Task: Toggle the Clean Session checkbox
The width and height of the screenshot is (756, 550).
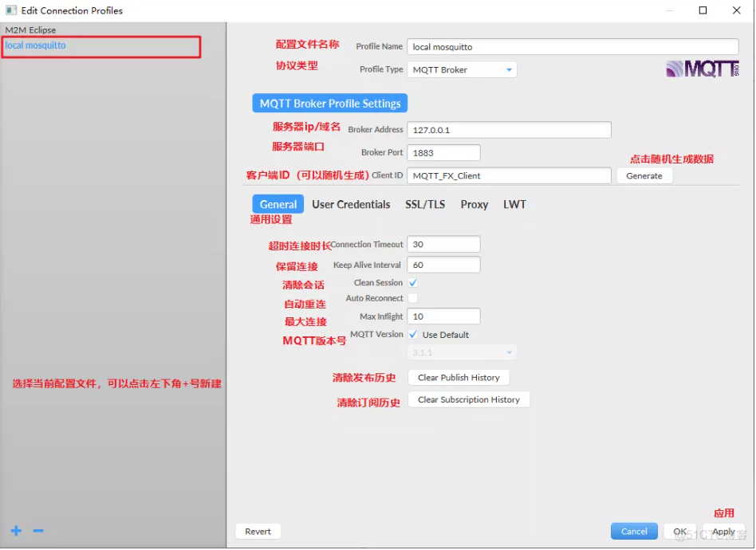Action: (413, 283)
